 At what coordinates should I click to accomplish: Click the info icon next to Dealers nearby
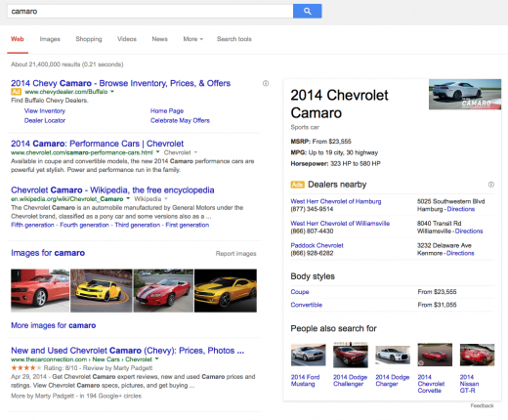[x=491, y=185]
